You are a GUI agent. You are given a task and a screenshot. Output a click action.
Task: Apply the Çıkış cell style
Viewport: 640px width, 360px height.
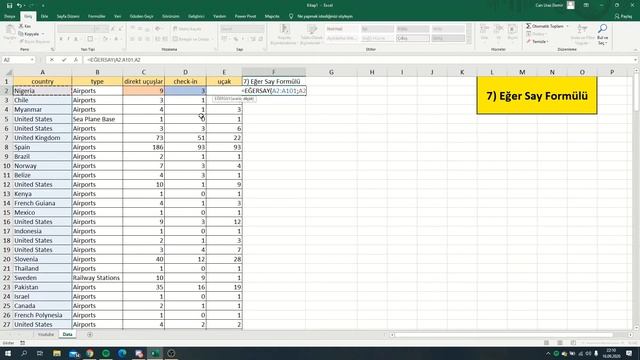[x=412, y=38]
